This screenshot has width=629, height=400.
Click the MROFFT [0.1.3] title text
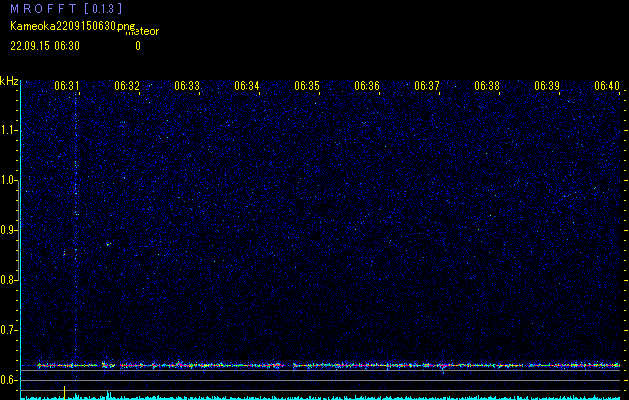(67, 8)
